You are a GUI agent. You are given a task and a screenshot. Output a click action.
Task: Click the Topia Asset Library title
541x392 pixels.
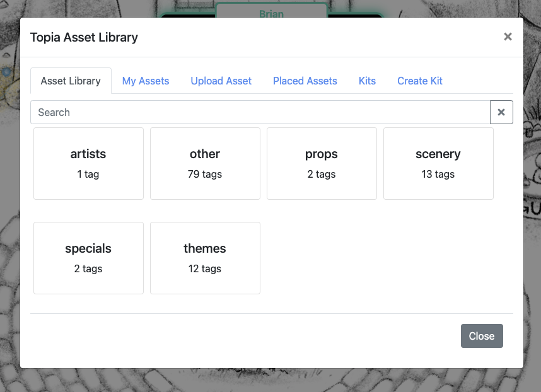point(84,37)
